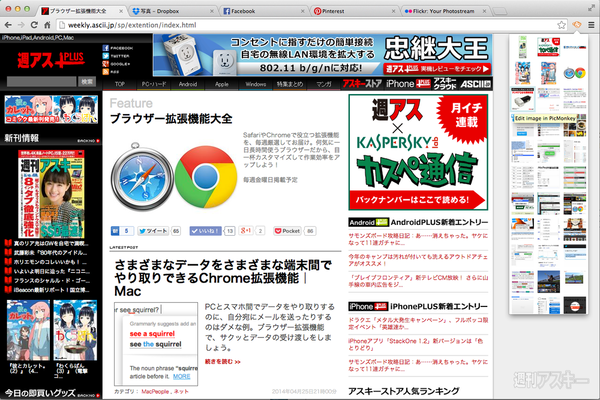Open the Apple navigation item
This screenshot has width=600, height=400.
click(x=222, y=84)
